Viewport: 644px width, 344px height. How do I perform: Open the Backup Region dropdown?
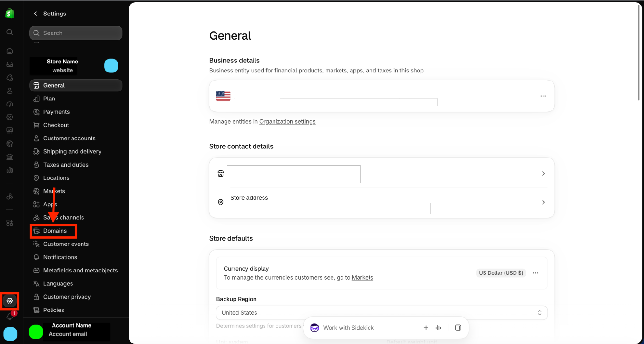(381, 312)
